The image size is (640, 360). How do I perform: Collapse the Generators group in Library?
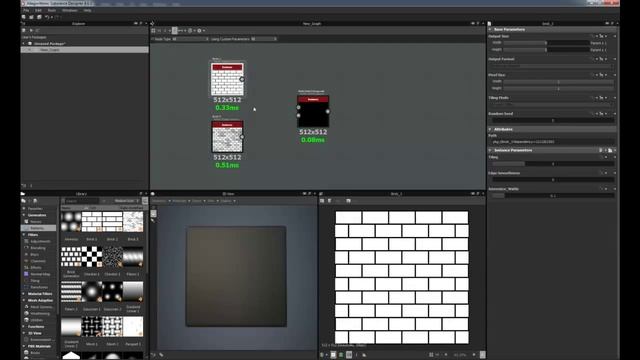[x=24, y=215]
